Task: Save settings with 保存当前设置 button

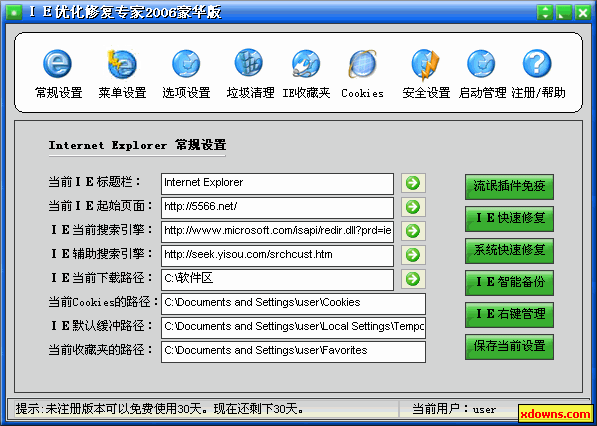Action: [509, 346]
